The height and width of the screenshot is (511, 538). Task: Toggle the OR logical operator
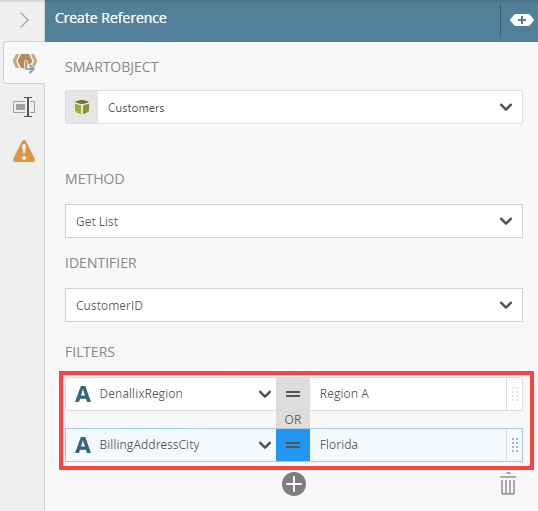click(x=293, y=419)
